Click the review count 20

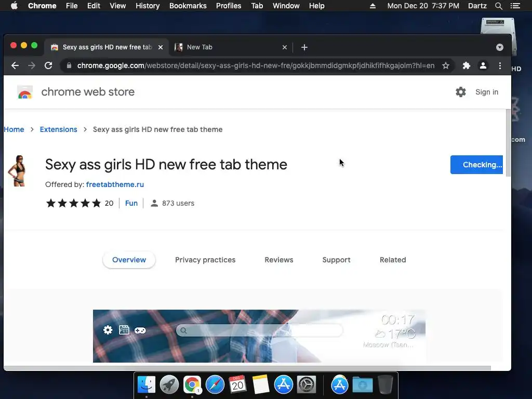[109, 203]
